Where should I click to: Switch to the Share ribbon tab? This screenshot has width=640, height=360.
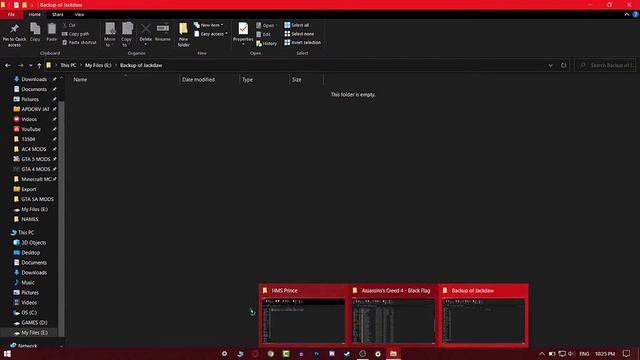click(x=58, y=15)
